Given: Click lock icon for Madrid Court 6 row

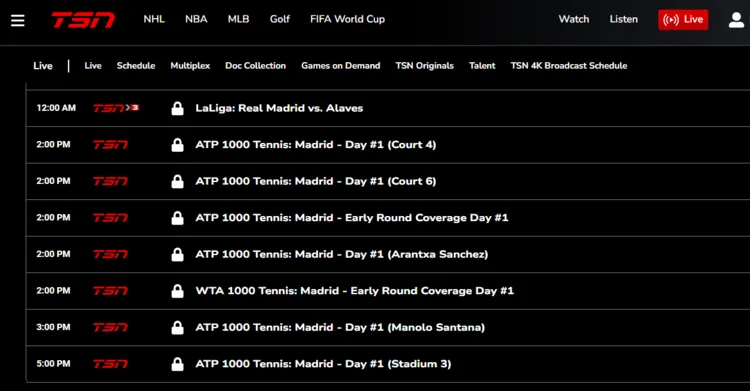Looking at the screenshot, I should pos(177,181).
